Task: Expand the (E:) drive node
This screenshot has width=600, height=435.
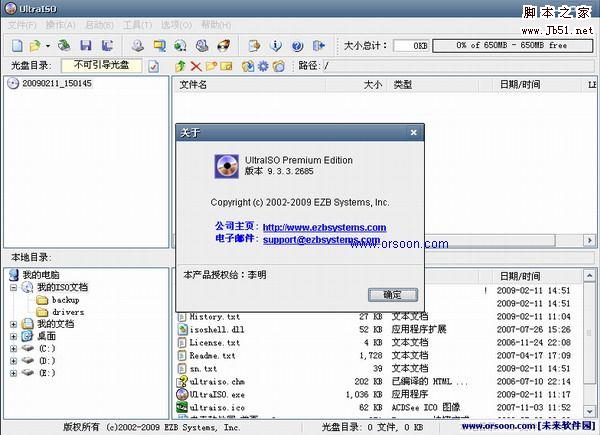Action: click(x=13, y=373)
